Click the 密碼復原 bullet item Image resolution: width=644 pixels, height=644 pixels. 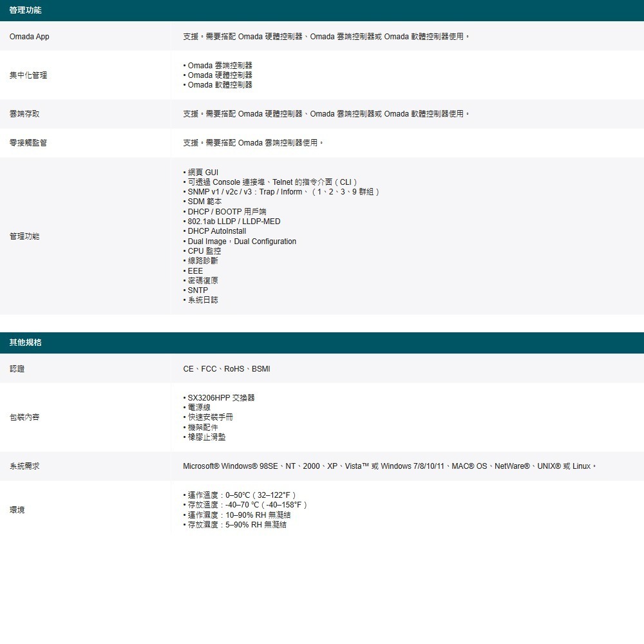201,281
